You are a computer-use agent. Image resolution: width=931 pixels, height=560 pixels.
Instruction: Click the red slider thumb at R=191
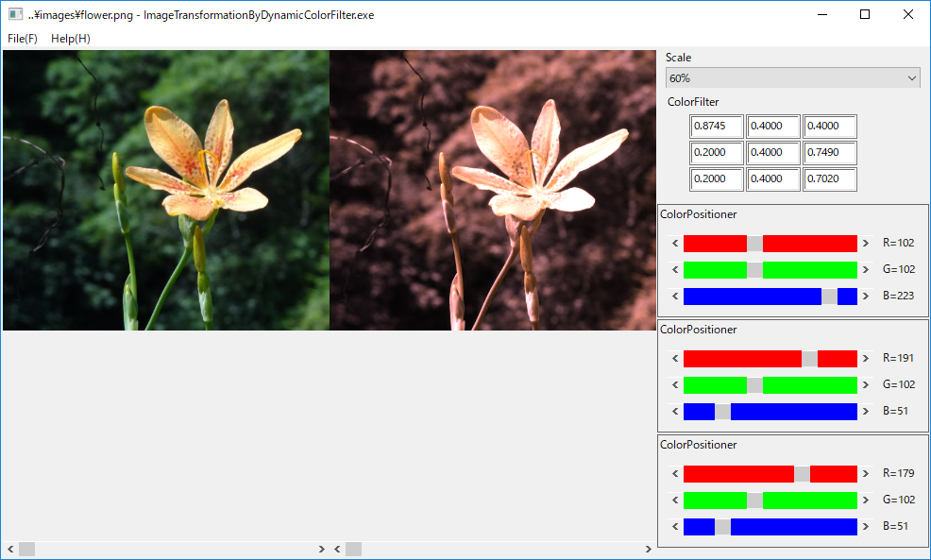click(x=809, y=359)
